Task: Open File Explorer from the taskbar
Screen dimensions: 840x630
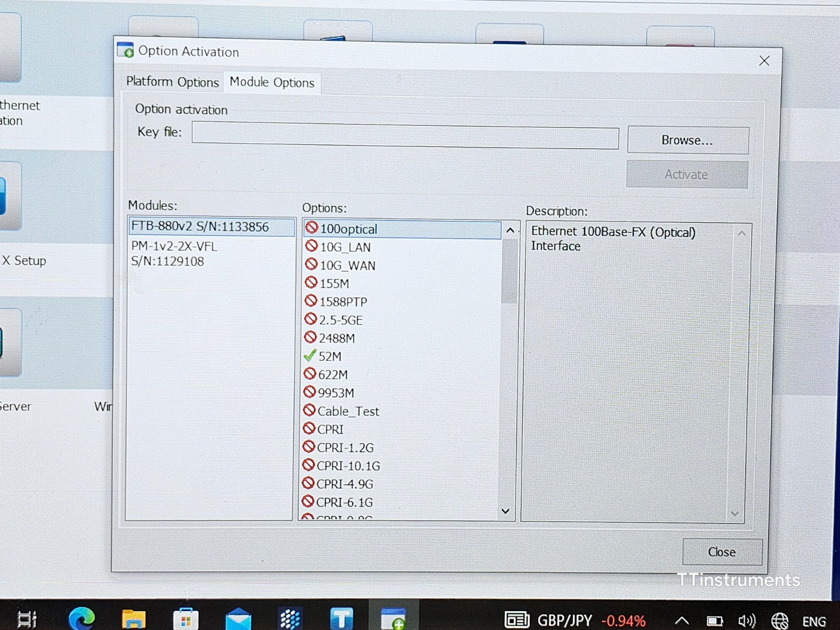Action: [133, 619]
